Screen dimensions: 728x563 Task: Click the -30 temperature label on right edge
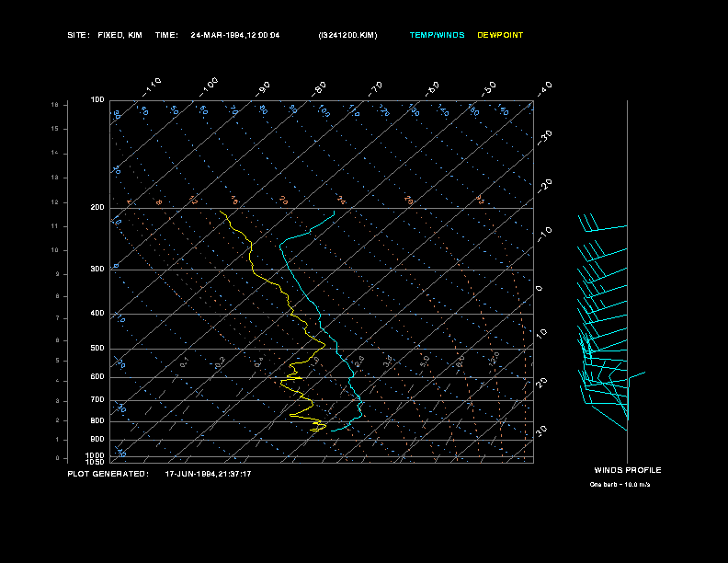pyautogui.click(x=545, y=138)
